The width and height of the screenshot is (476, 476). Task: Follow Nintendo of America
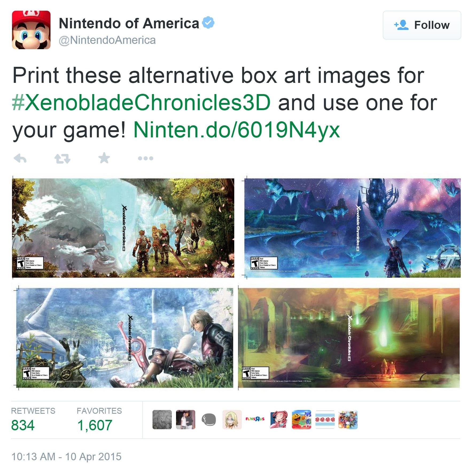422,25
